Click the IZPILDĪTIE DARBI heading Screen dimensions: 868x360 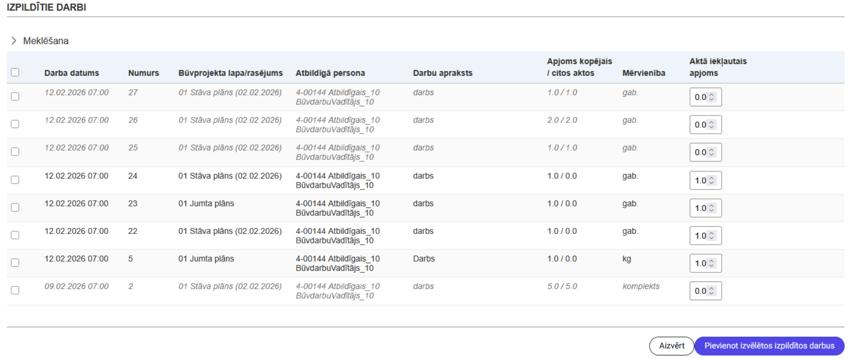tap(46, 8)
